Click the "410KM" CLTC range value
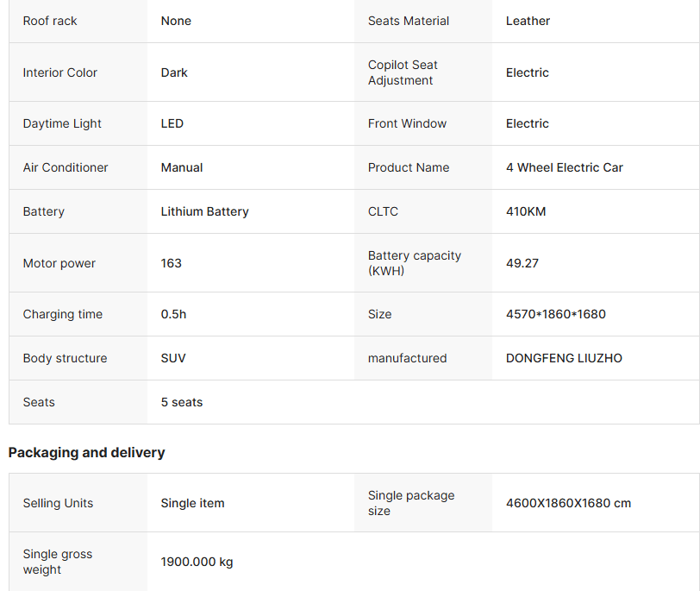Image resolution: width=700 pixels, height=591 pixels. [526, 211]
